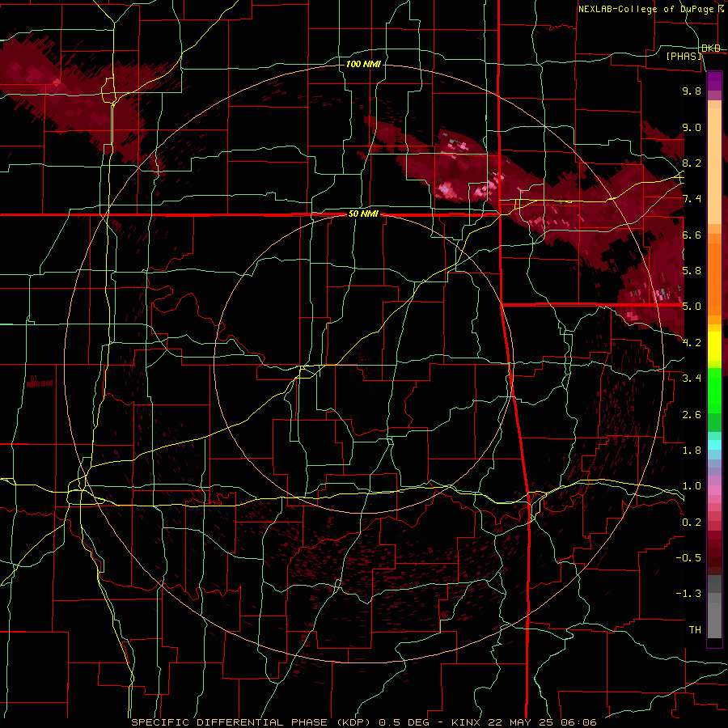The width and height of the screenshot is (728, 728).
Task: Click the 3.4 legend value
Action: (692, 379)
